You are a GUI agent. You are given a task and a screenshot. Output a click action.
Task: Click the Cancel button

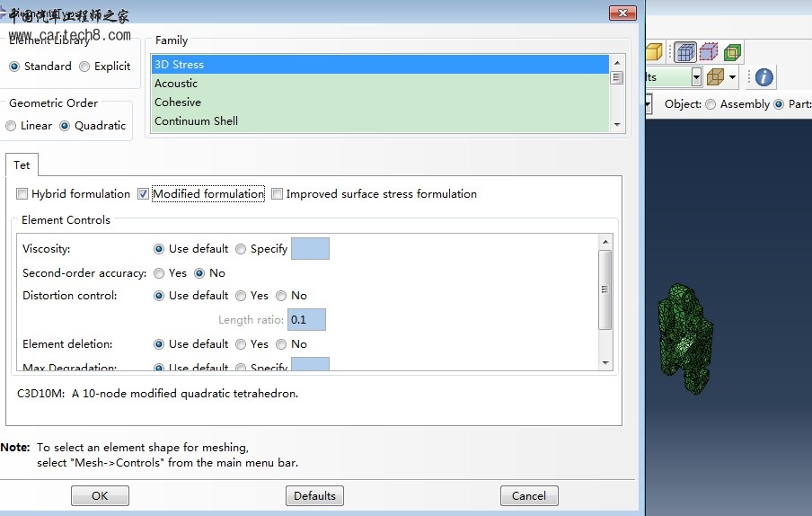tap(529, 496)
